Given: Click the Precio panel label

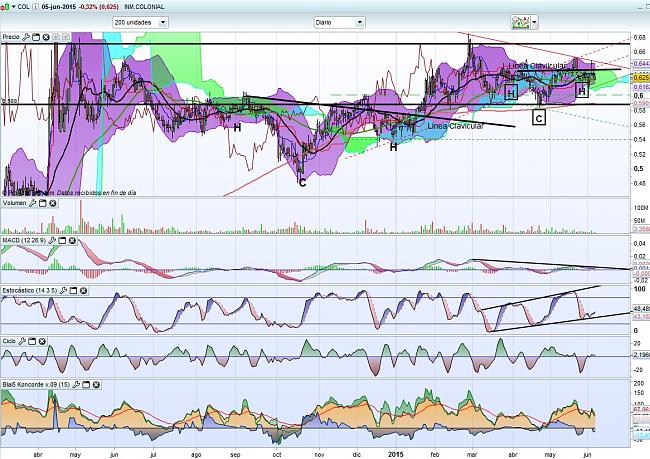Looking at the screenshot, I should point(11,37).
